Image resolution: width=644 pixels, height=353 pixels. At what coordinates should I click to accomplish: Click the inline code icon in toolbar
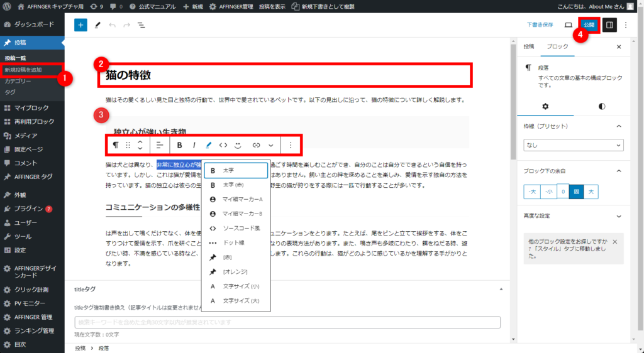[x=223, y=144]
